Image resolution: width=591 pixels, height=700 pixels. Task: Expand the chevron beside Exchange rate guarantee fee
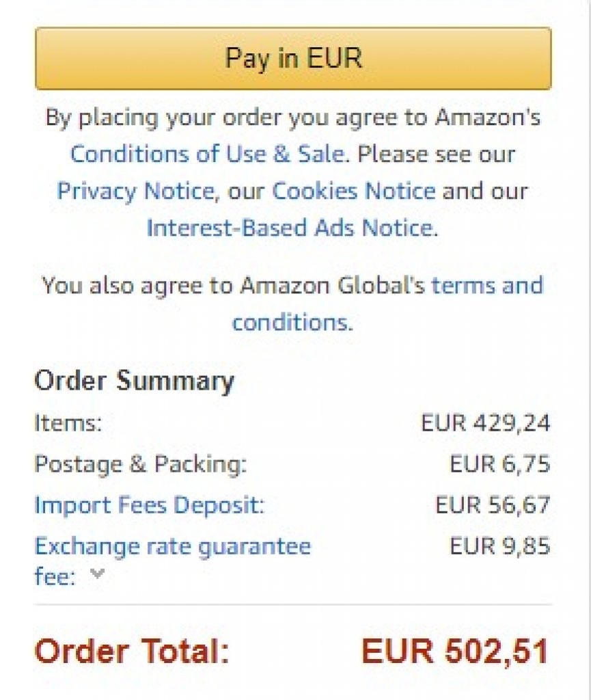pos(97,574)
